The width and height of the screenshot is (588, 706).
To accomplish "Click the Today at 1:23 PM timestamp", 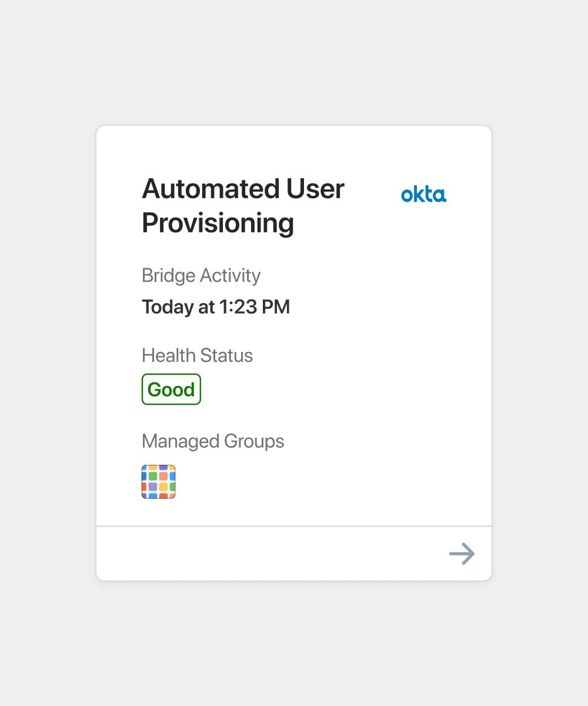I will 216,307.
